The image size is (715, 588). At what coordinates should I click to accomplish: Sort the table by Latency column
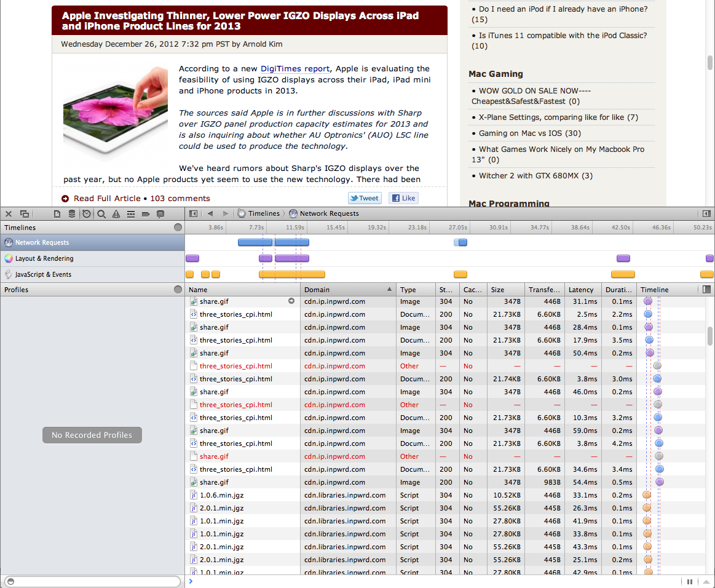point(583,289)
